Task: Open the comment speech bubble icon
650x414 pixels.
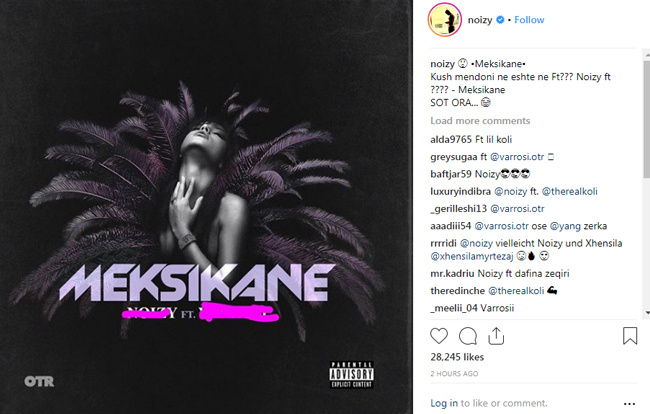Action: 468,336
